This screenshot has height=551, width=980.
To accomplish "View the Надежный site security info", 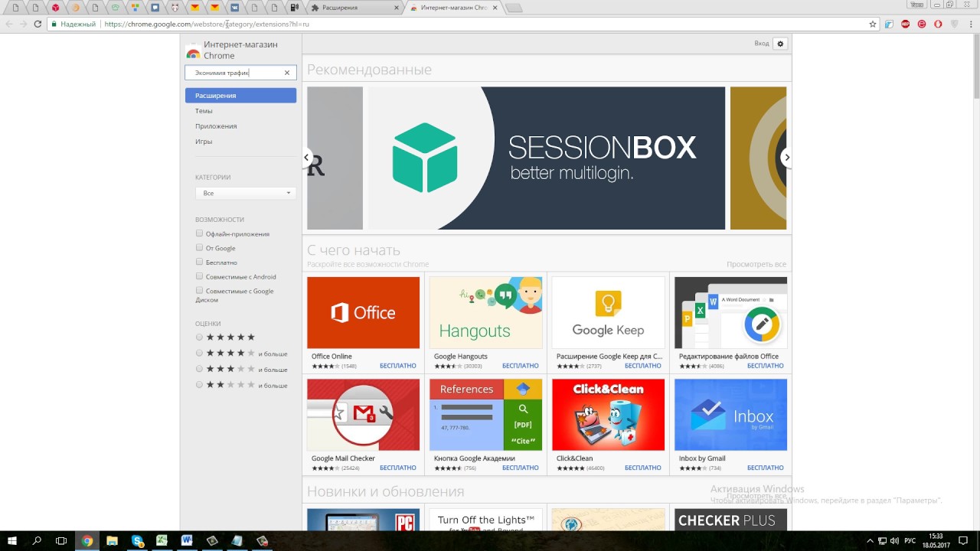I will [74, 24].
